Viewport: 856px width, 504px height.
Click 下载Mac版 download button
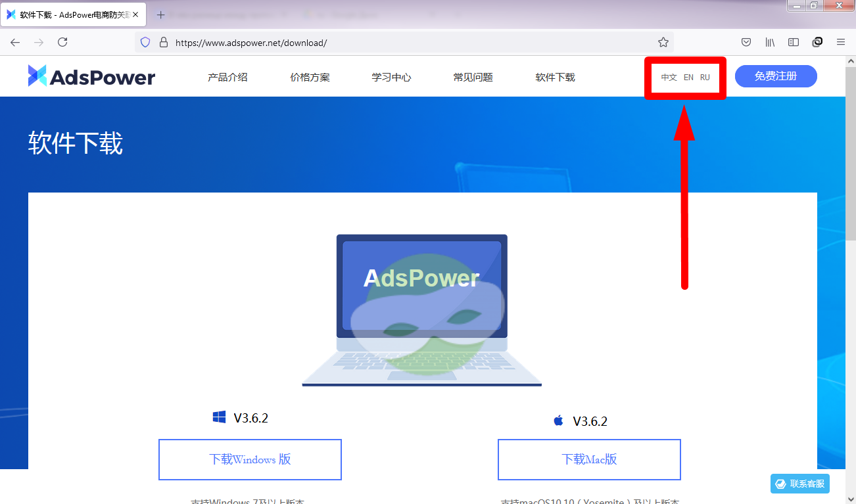(589, 459)
